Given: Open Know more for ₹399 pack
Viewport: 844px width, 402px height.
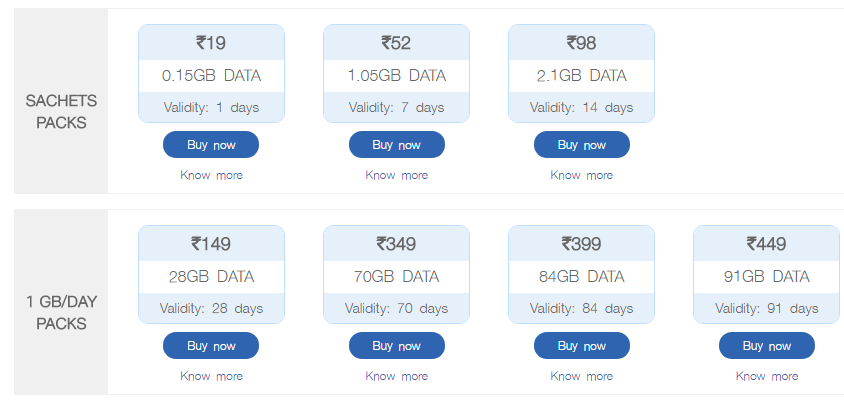Looking at the screenshot, I should 582,376.
